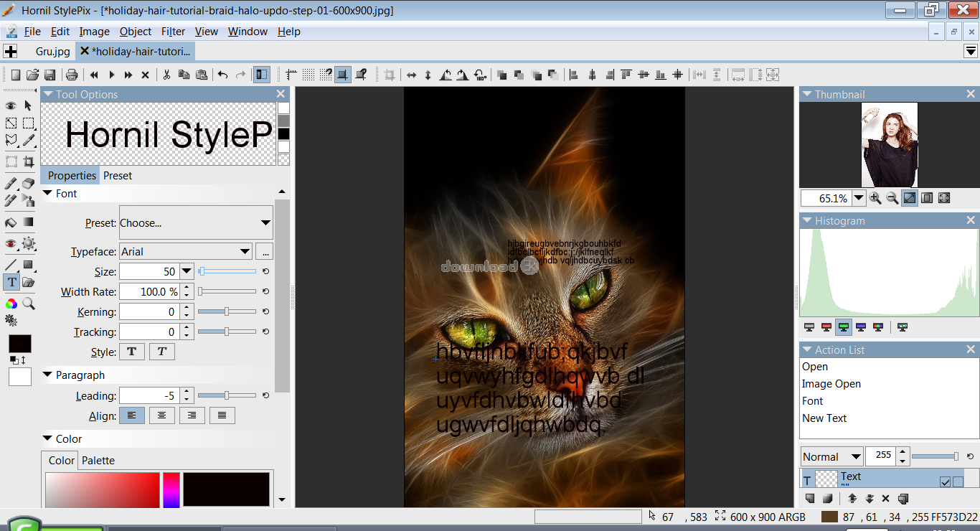
Task: Click the Align top edges icon
Action: 626,75
